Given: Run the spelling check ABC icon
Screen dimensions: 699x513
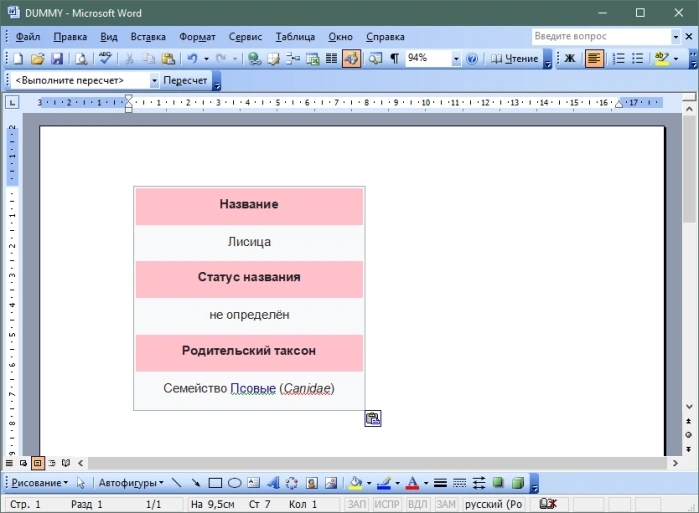Looking at the screenshot, I should [105, 58].
